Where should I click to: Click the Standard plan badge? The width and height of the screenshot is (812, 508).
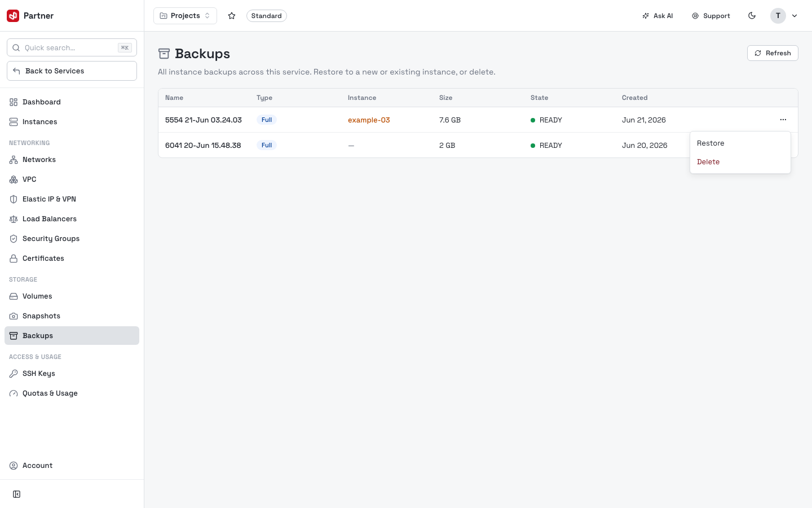(x=267, y=16)
